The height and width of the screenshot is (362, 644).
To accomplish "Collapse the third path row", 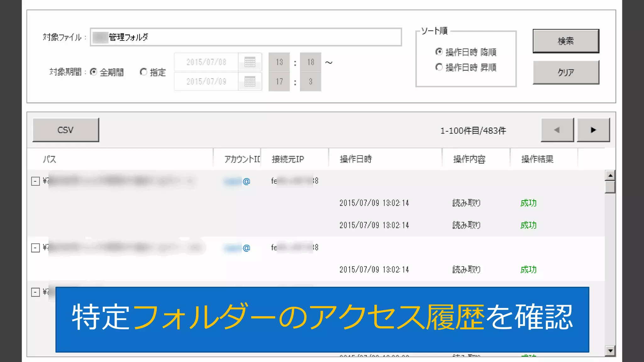I will [x=36, y=292].
